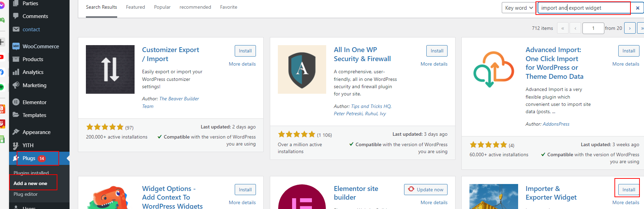Screen dimensions: 644x209
Task: Install the Widget Options plugin
Action: [x=245, y=190]
